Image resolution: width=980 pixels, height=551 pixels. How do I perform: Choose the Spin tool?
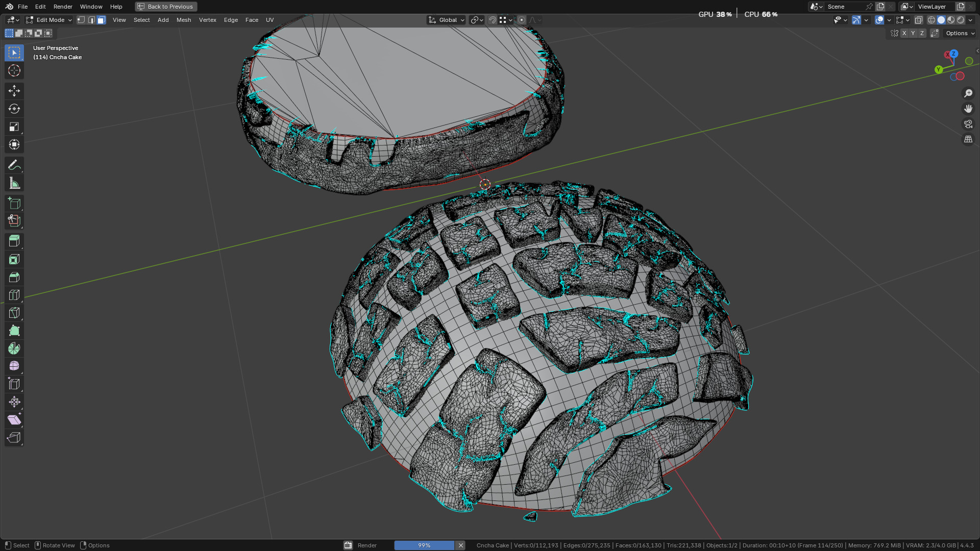coord(14,348)
